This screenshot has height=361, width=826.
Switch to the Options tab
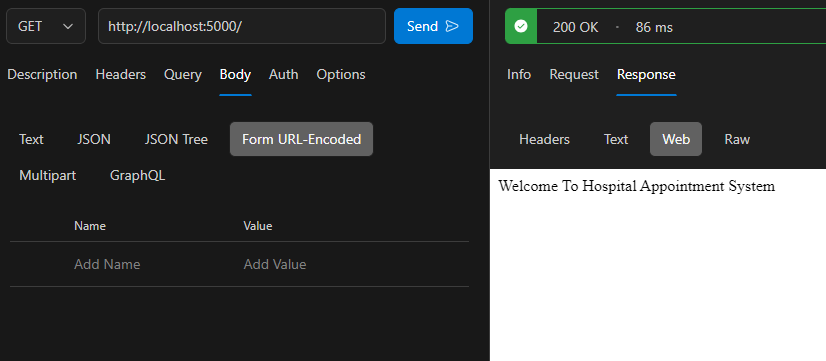point(341,75)
